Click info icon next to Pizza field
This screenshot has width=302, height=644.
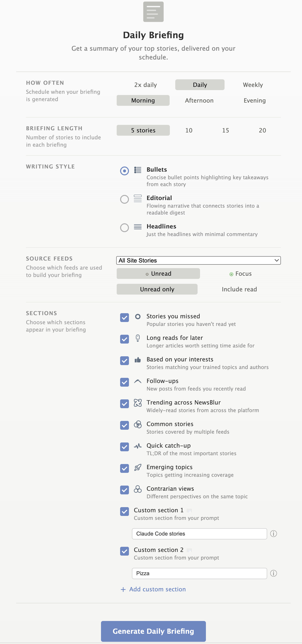[x=274, y=573]
